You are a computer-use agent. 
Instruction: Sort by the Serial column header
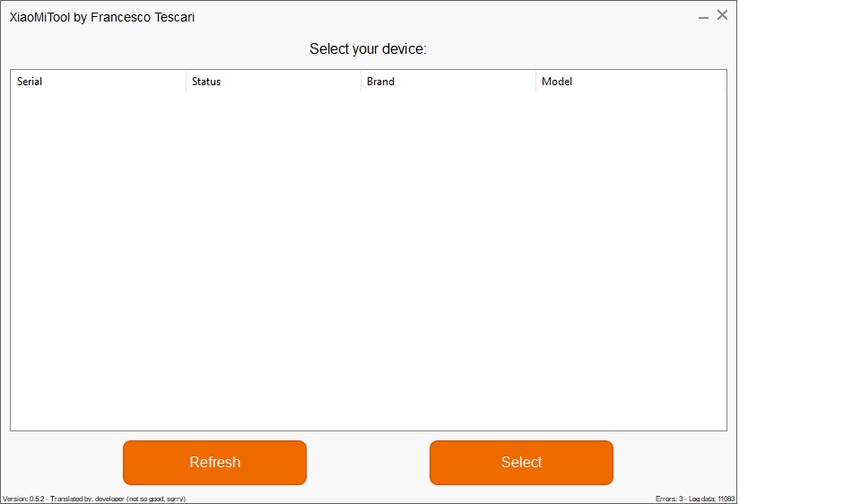click(99, 82)
